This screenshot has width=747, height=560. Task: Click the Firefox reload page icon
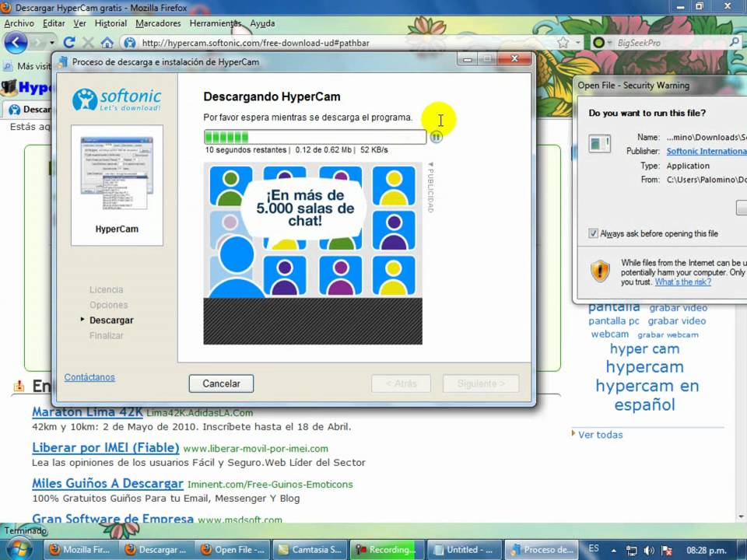(x=69, y=43)
